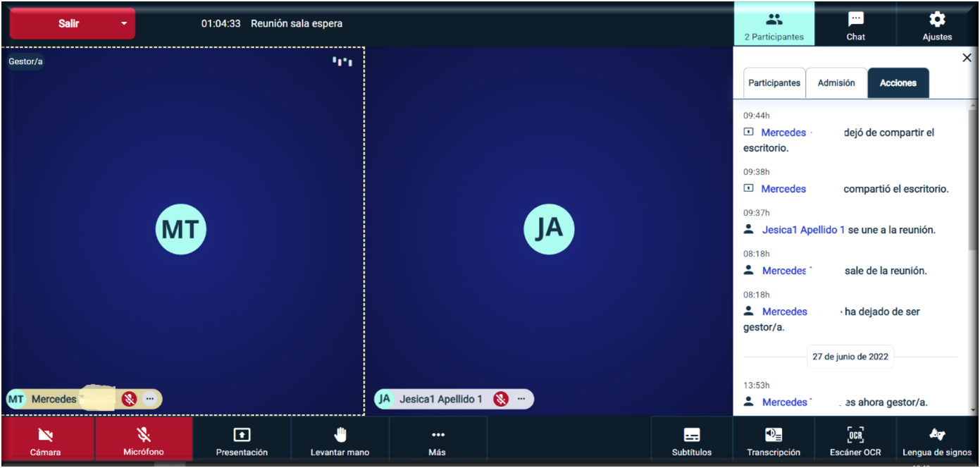This screenshot has width=980, height=468.
Task: Open the Más options menu
Action: (x=438, y=439)
